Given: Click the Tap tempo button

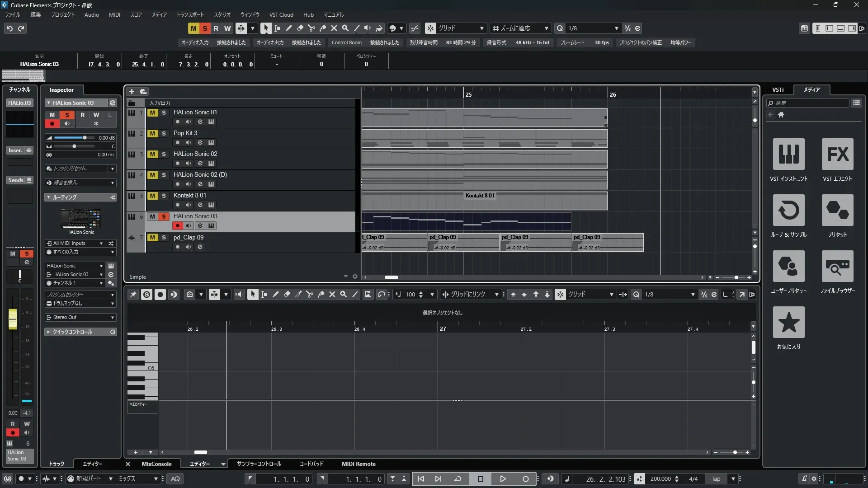Looking at the screenshot, I should [716, 479].
